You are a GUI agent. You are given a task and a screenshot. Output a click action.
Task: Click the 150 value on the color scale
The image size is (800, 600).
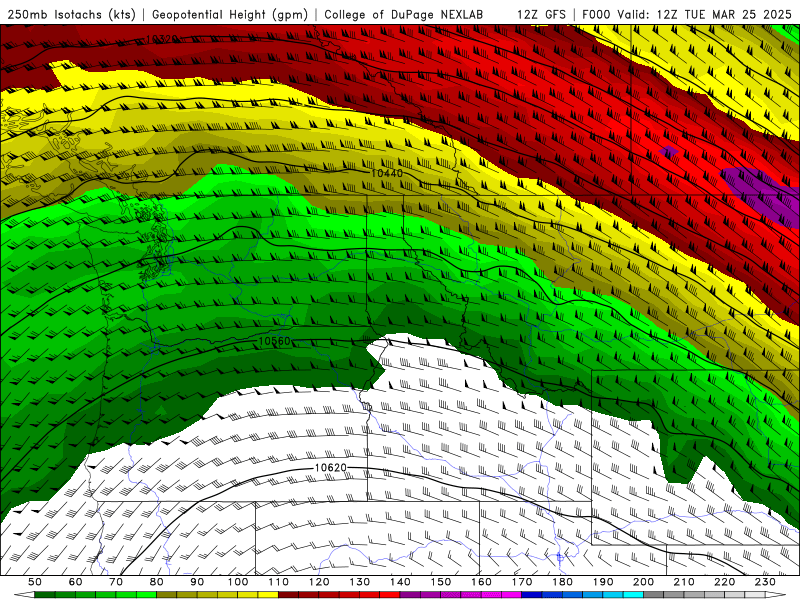tap(441, 582)
